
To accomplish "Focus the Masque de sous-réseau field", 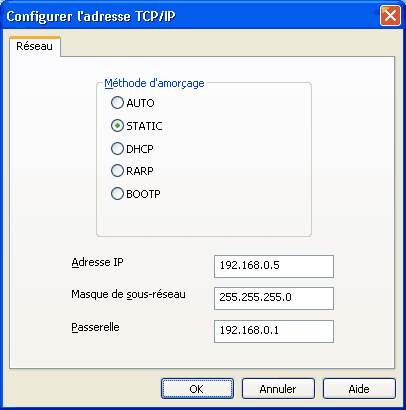I will coord(274,298).
